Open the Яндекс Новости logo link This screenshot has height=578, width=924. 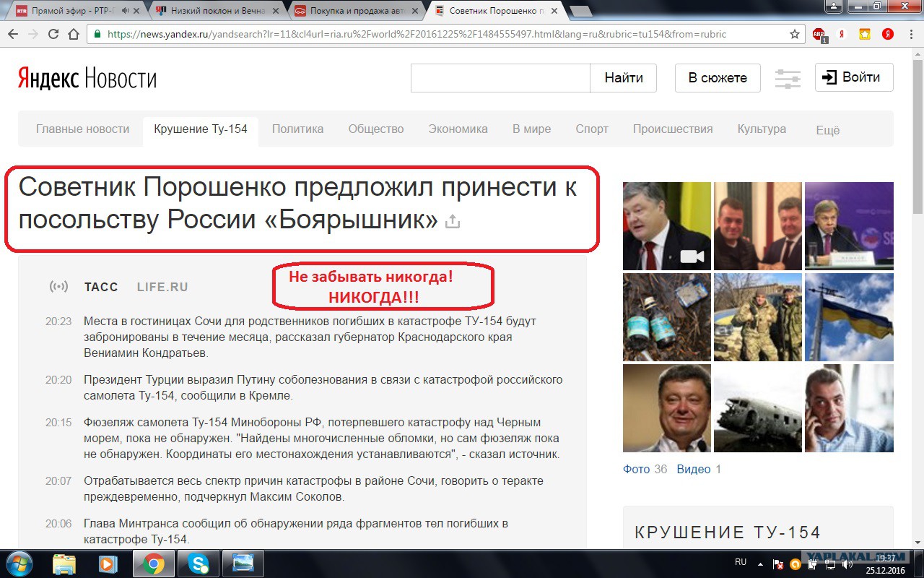point(87,78)
